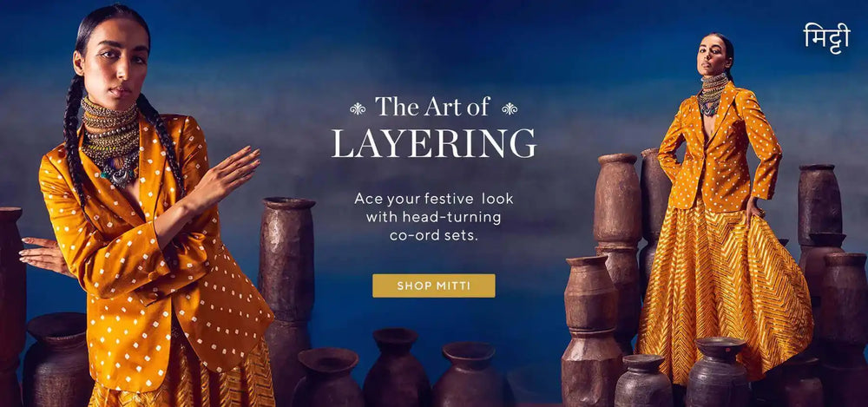Click the flourish ornament right of "The Art of"
The height and width of the screenshot is (407, 868).
510,108
